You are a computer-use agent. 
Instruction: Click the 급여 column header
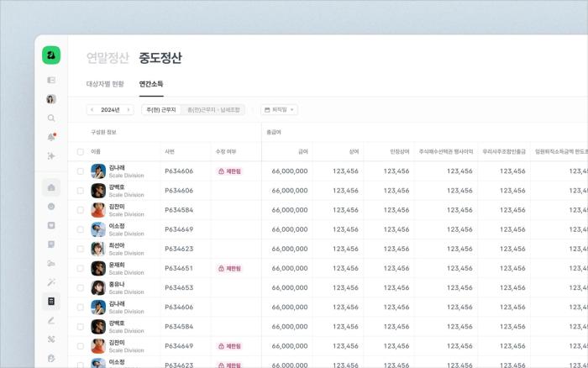303,151
